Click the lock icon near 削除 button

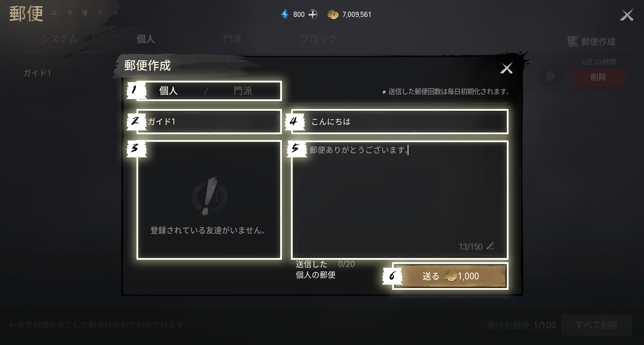[550, 75]
